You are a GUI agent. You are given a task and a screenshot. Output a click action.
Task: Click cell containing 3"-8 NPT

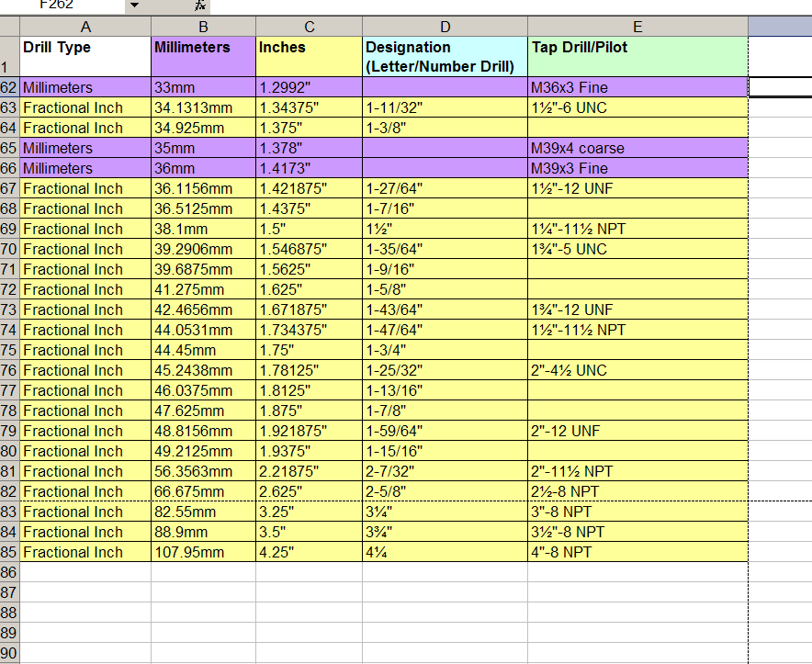(638, 512)
